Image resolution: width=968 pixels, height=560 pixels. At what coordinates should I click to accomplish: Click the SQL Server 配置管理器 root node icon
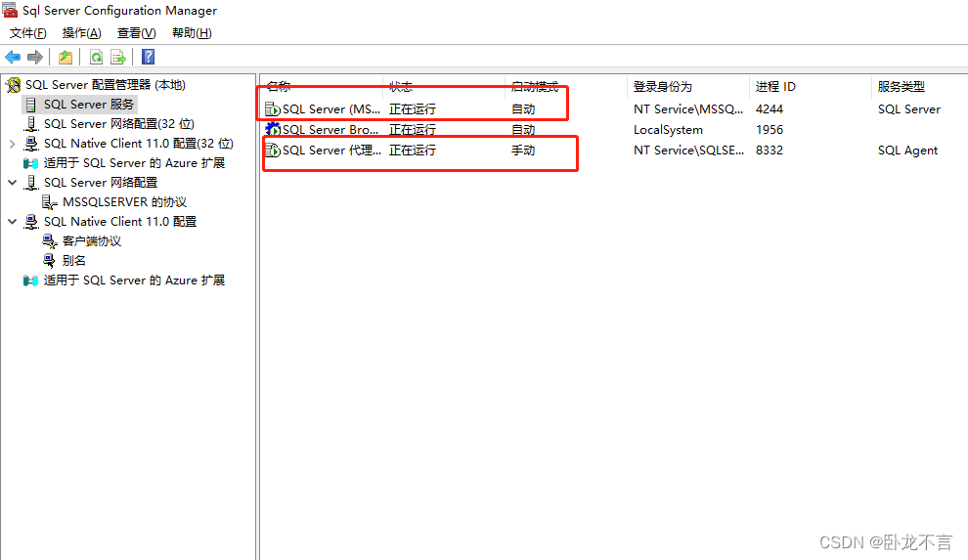(x=13, y=85)
